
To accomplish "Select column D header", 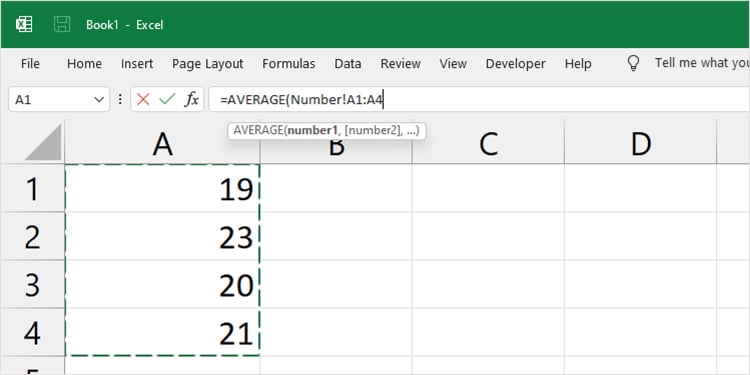I will pos(640,142).
